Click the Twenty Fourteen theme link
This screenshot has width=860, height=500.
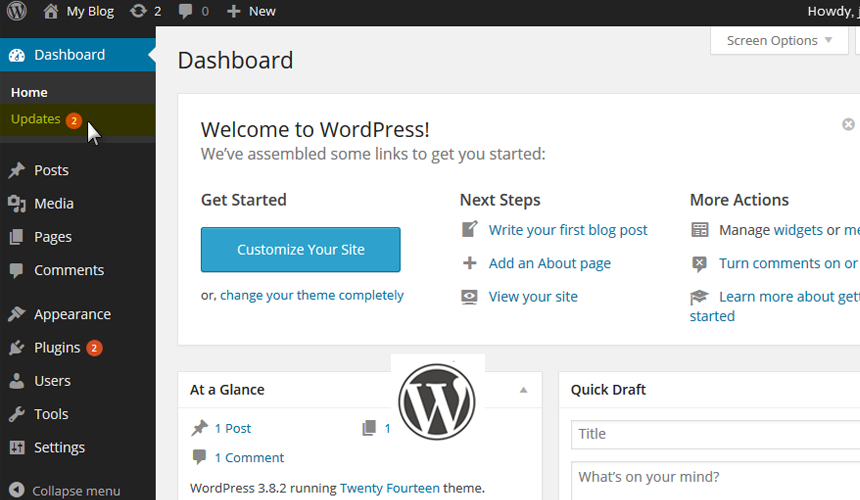click(x=389, y=488)
